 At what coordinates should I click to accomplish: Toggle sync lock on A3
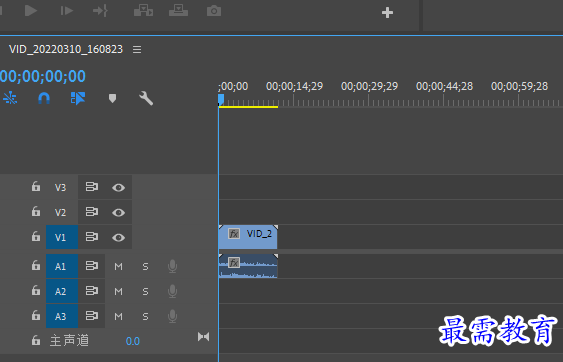[92, 316]
